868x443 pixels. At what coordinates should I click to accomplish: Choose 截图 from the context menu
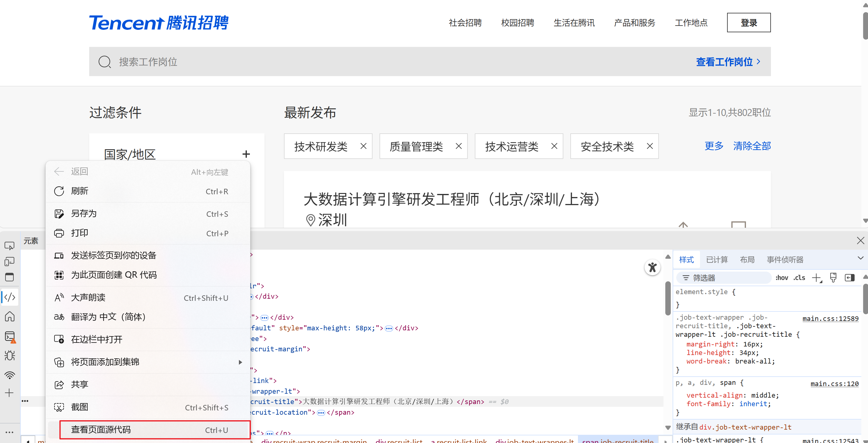[x=148, y=407]
